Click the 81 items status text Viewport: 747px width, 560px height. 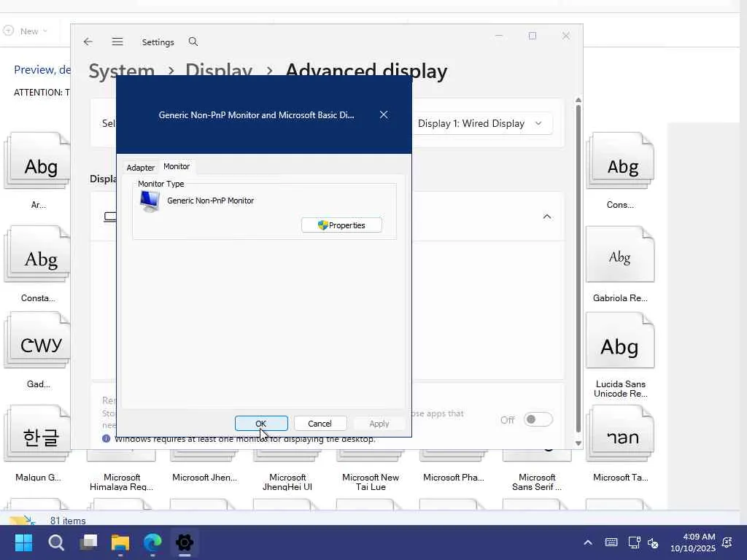pos(68,521)
